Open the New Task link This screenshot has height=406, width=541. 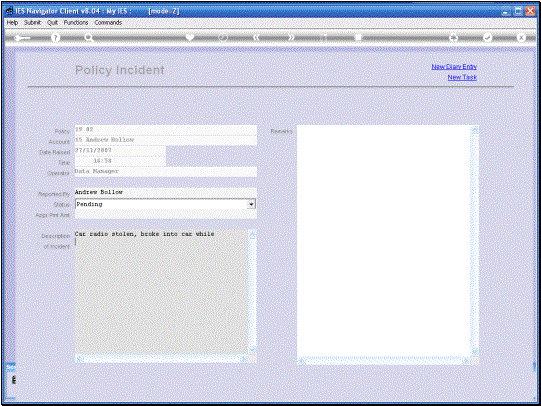(462, 77)
